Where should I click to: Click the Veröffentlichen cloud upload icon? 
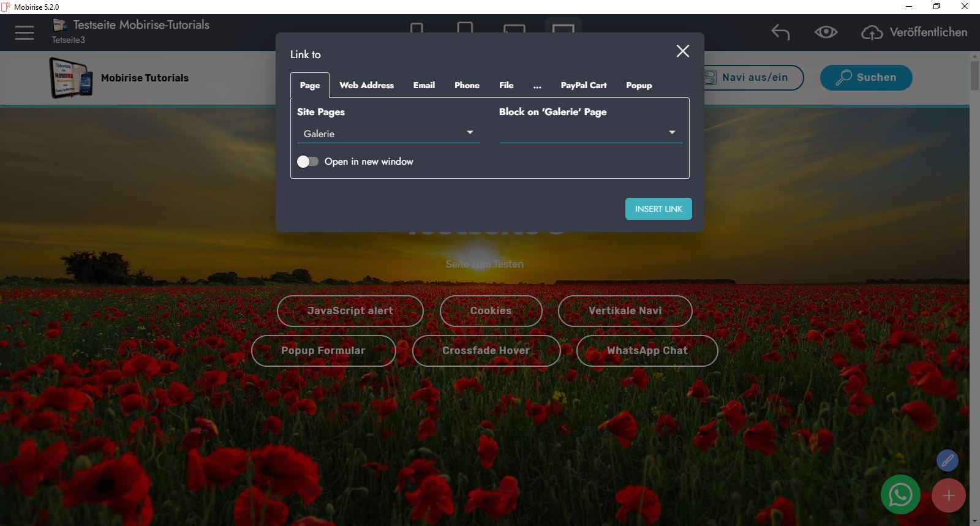coord(872,33)
